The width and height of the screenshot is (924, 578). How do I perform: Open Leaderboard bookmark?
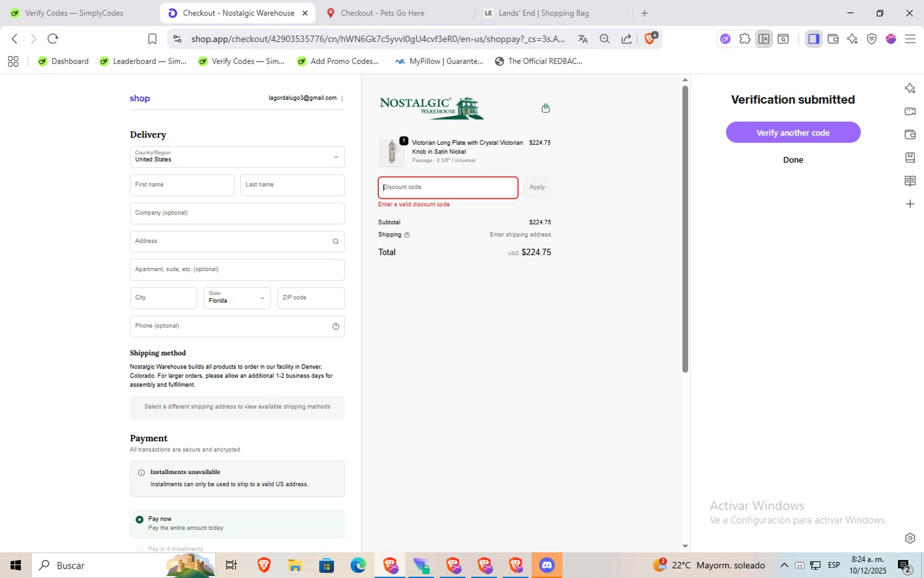[x=143, y=61]
